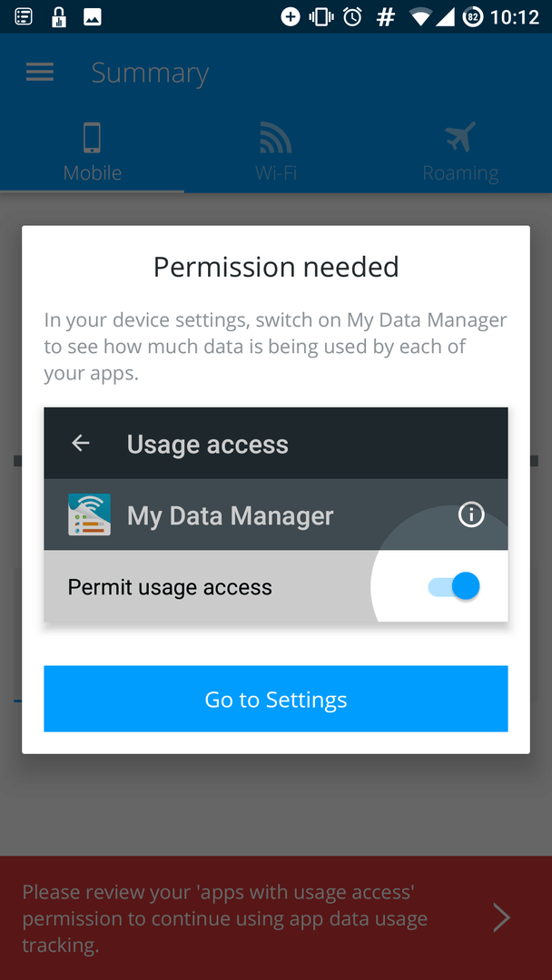552x980 pixels.
Task: Expand the red banner chevron arrow
Action: [501, 918]
